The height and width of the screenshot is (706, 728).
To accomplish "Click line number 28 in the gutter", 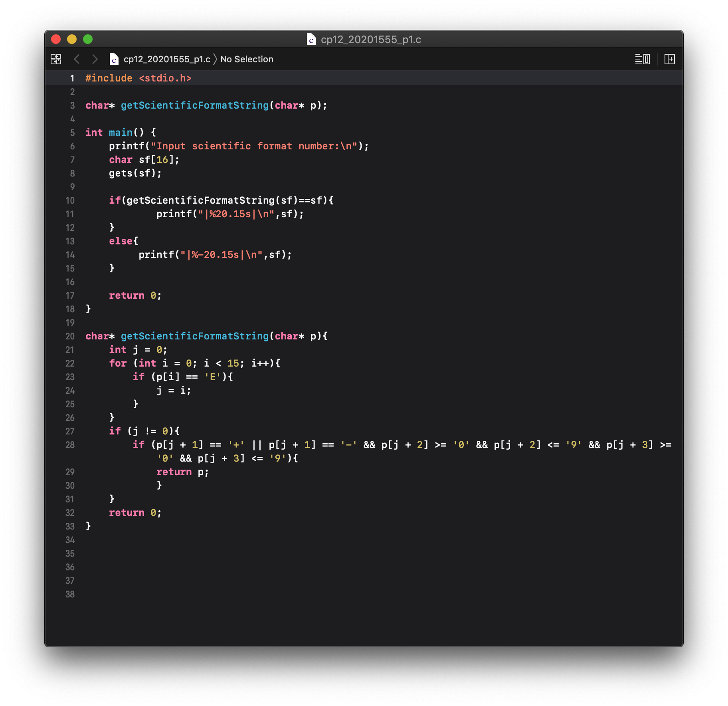I will click(70, 445).
